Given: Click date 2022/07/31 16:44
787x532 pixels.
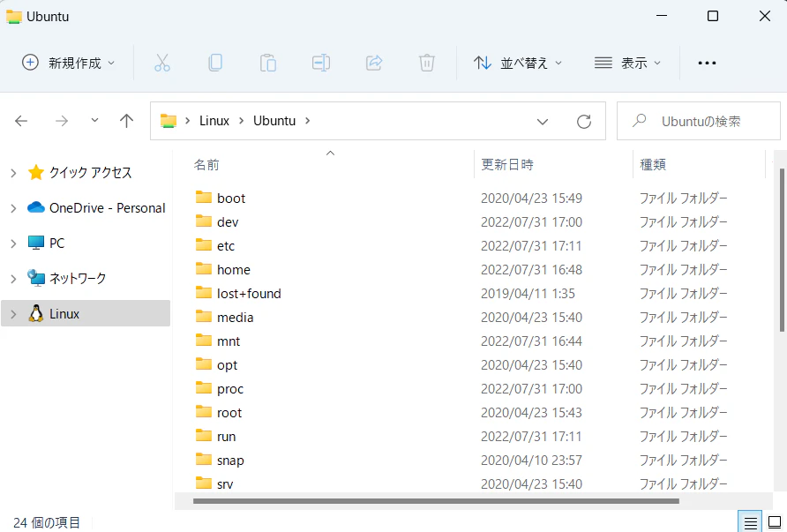Looking at the screenshot, I should click(x=531, y=341).
